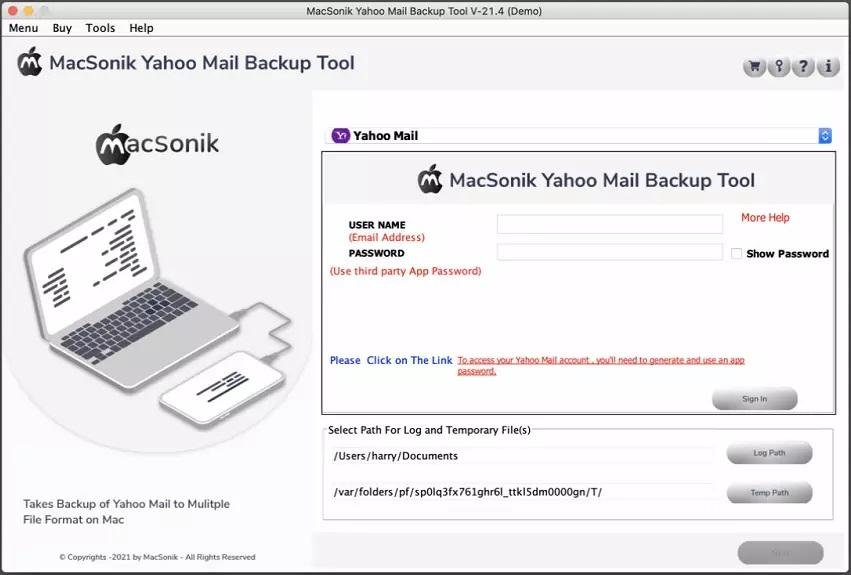The width and height of the screenshot is (851, 575).
Task: Open the info about icon
Action: pos(828,67)
